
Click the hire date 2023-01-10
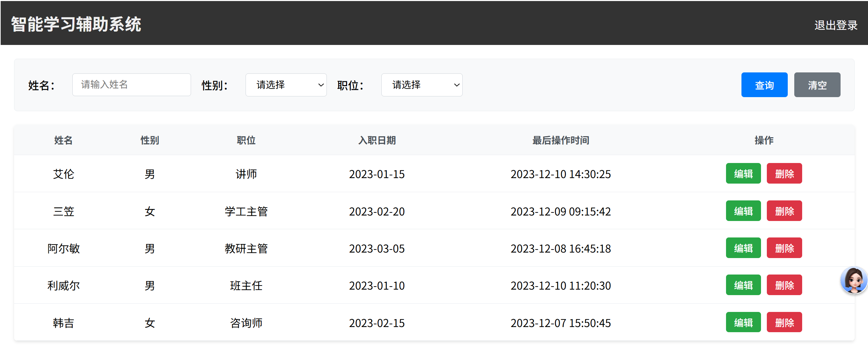tap(377, 286)
